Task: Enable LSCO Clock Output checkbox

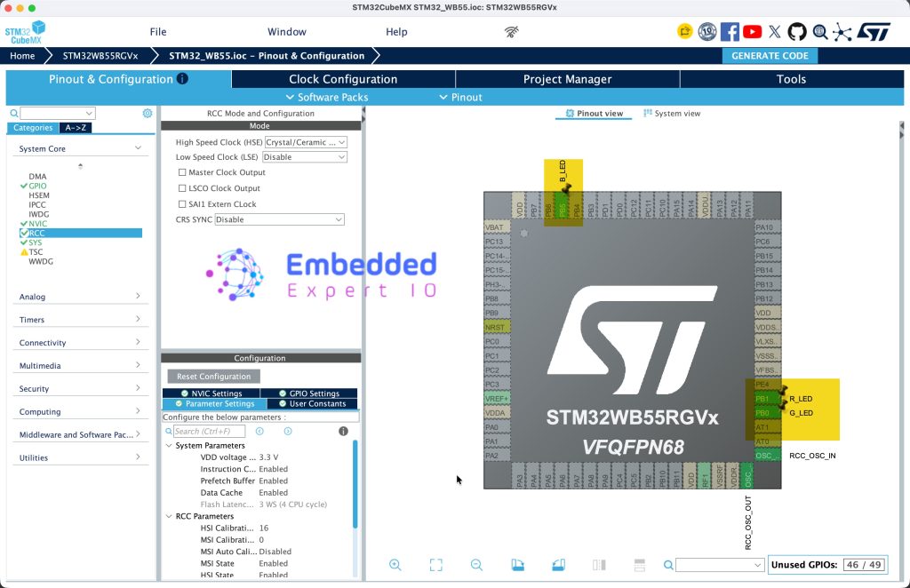Action: pyautogui.click(x=182, y=188)
